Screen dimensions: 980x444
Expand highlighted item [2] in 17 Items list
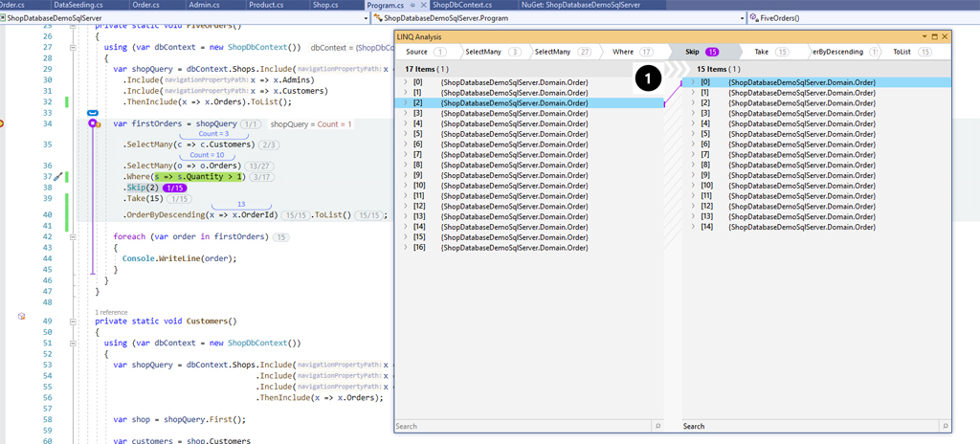pyautogui.click(x=405, y=103)
